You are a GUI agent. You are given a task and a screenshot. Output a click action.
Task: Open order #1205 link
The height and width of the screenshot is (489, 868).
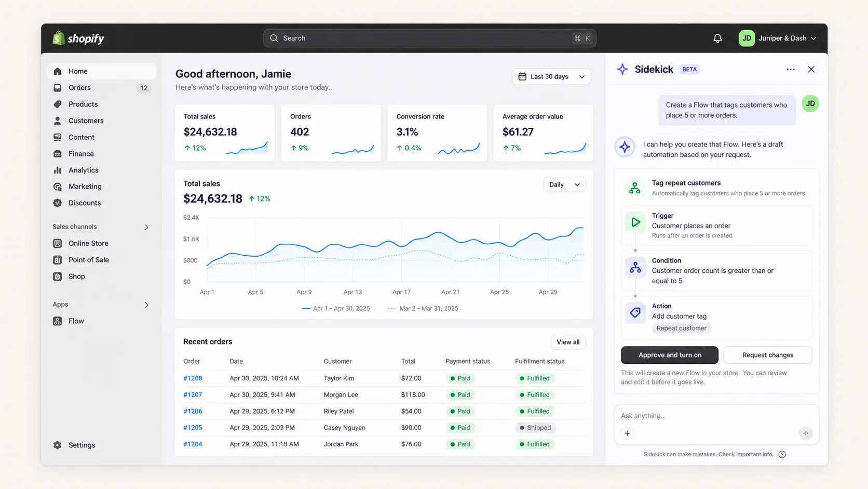tap(193, 428)
